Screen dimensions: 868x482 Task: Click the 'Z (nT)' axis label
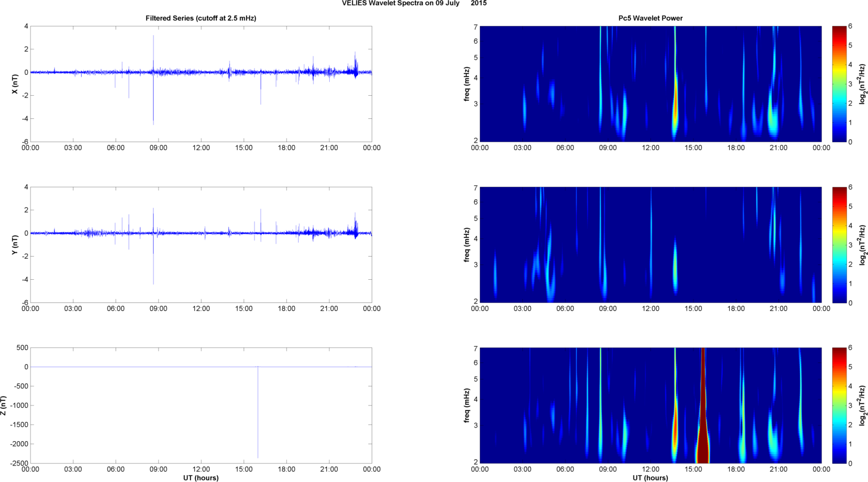click(x=3, y=406)
